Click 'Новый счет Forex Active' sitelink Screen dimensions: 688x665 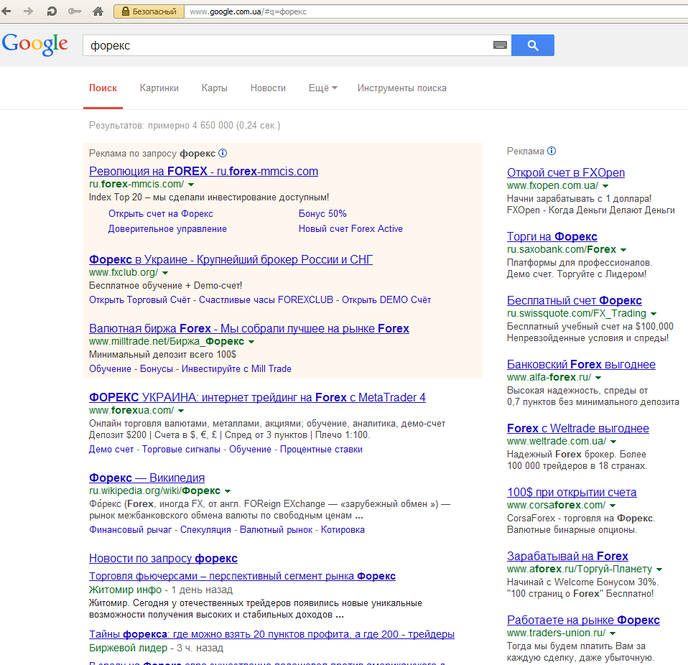pyautogui.click(x=351, y=229)
